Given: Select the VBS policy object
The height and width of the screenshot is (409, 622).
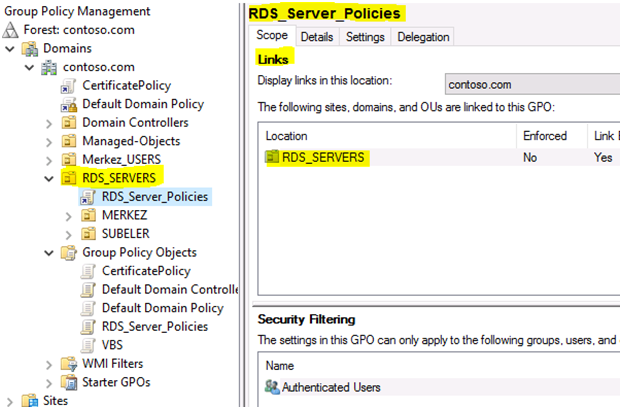Looking at the screenshot, I should [112, 345].
